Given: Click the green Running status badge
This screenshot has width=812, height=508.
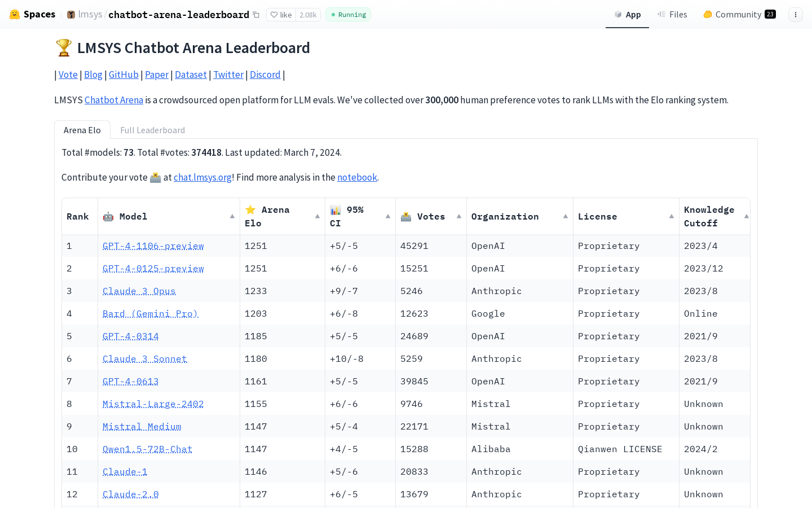Looking at the screenshot, I should coord(348,15).
